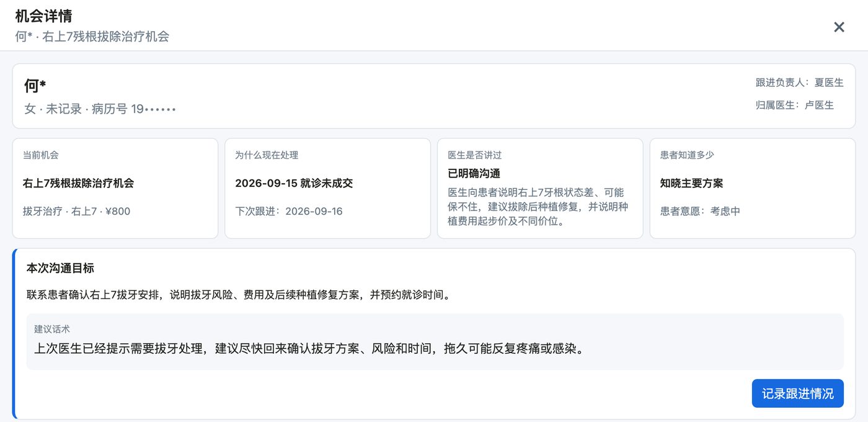Click 归属医生：卢医生

coord(795,105)
